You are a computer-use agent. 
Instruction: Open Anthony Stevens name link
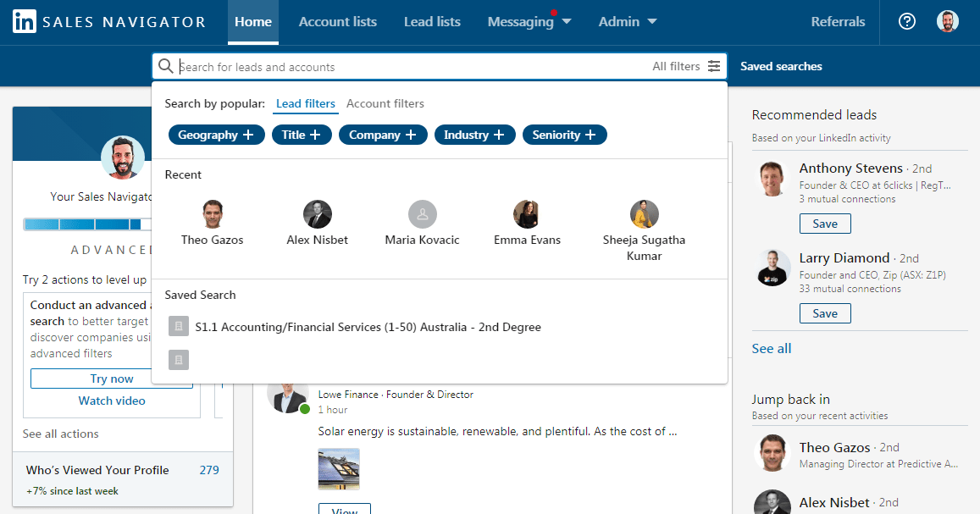point(850,168)
